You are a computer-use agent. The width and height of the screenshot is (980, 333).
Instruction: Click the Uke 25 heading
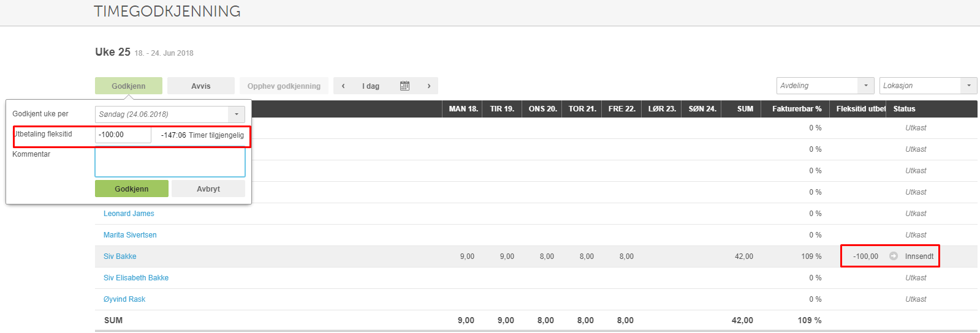click(113, 52)
